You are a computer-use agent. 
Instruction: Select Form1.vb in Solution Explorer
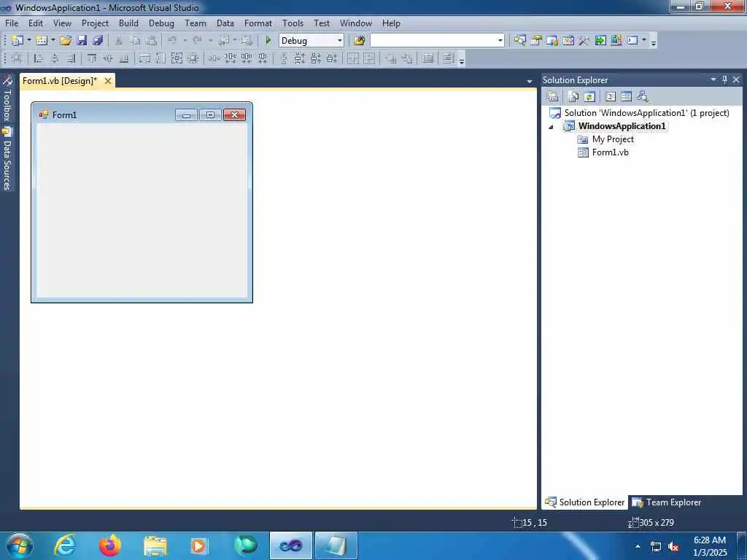(611, 152)
